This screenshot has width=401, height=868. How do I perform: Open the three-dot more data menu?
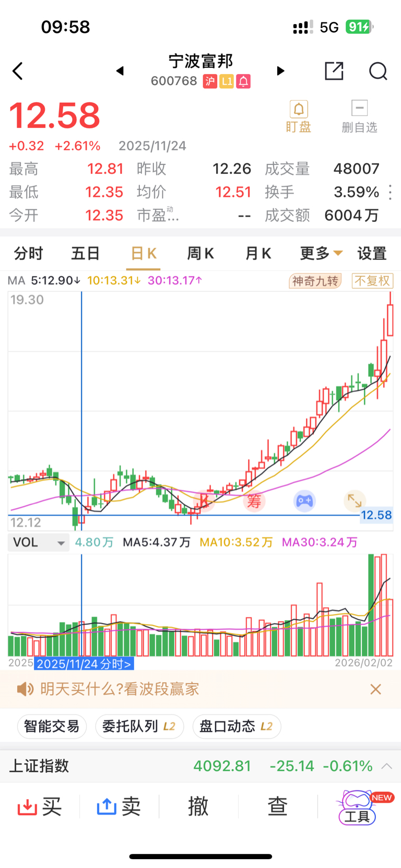(x=391, y=192)
